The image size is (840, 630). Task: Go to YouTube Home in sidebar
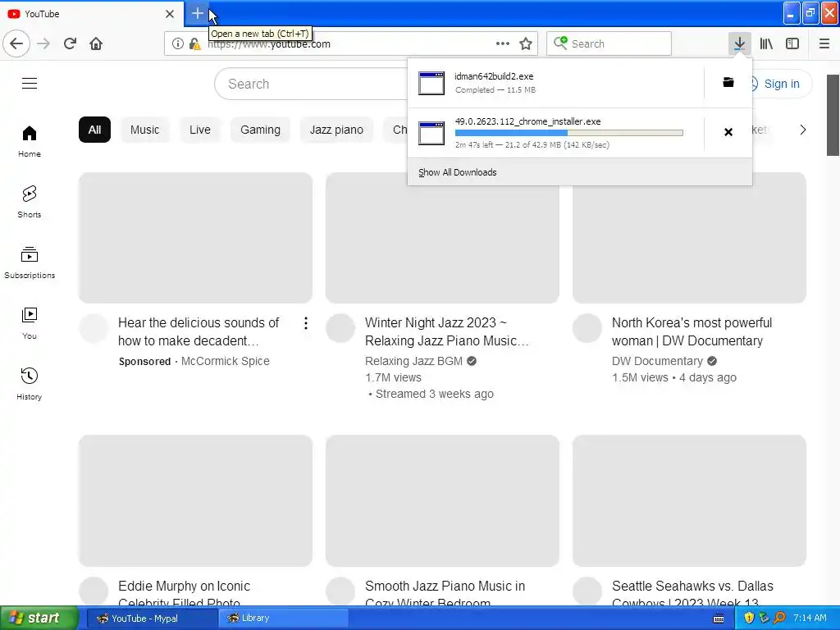[x=30, y=141]
